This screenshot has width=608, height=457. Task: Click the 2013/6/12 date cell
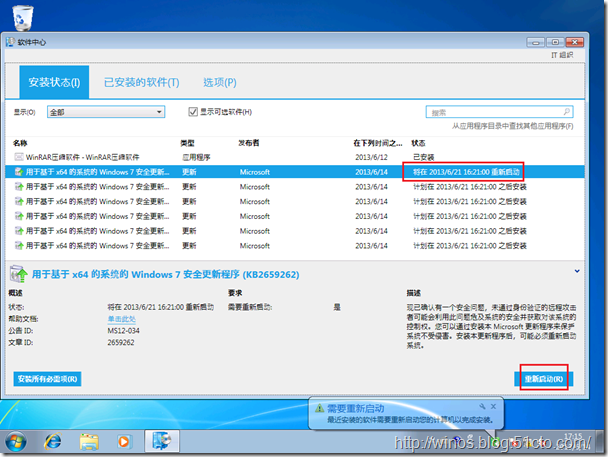pyautogui.click(x=371, y=157)
